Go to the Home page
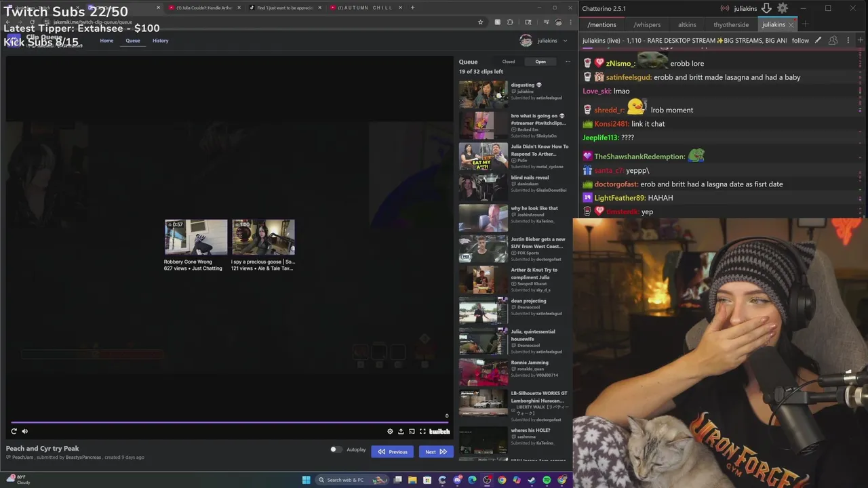868x488 pixels. pos(106,41)
